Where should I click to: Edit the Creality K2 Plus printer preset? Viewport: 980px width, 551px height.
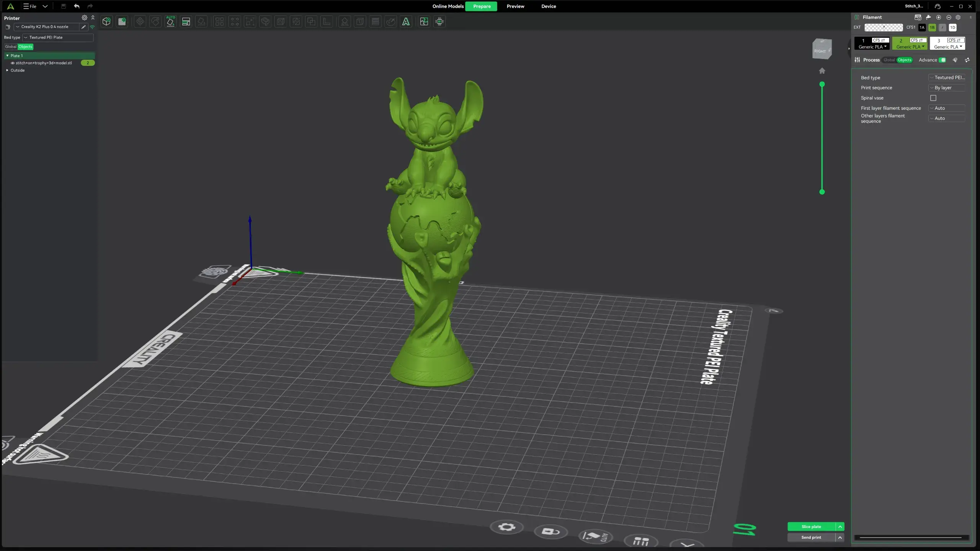point(83,27)
